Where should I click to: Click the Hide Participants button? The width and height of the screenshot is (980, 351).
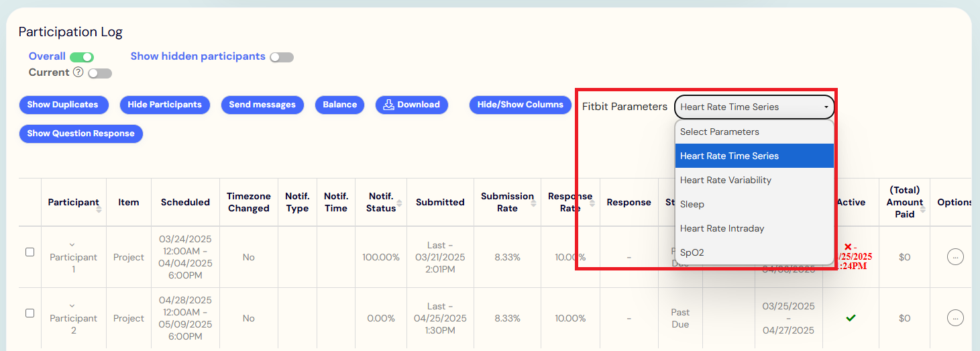(164, 105)
